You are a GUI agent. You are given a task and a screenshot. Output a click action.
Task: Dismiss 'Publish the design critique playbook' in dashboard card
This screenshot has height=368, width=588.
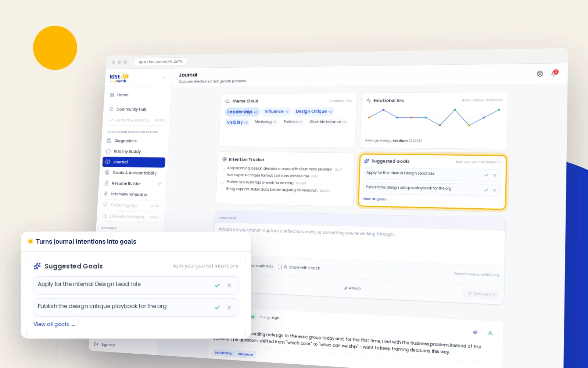point(494,190)
